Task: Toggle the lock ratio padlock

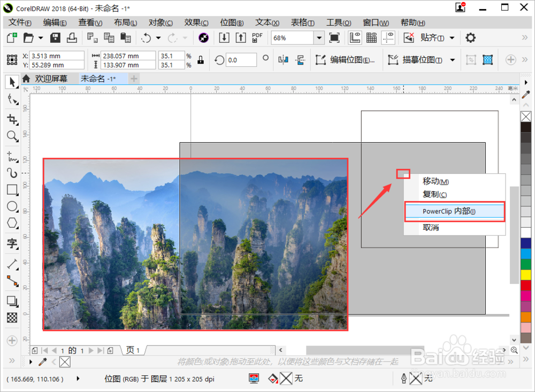Action: [201, 60]
